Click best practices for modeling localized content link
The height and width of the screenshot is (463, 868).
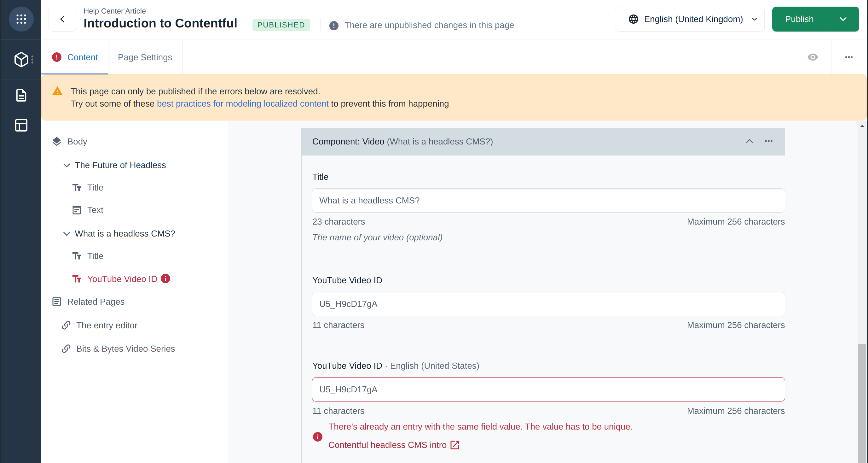242,103
